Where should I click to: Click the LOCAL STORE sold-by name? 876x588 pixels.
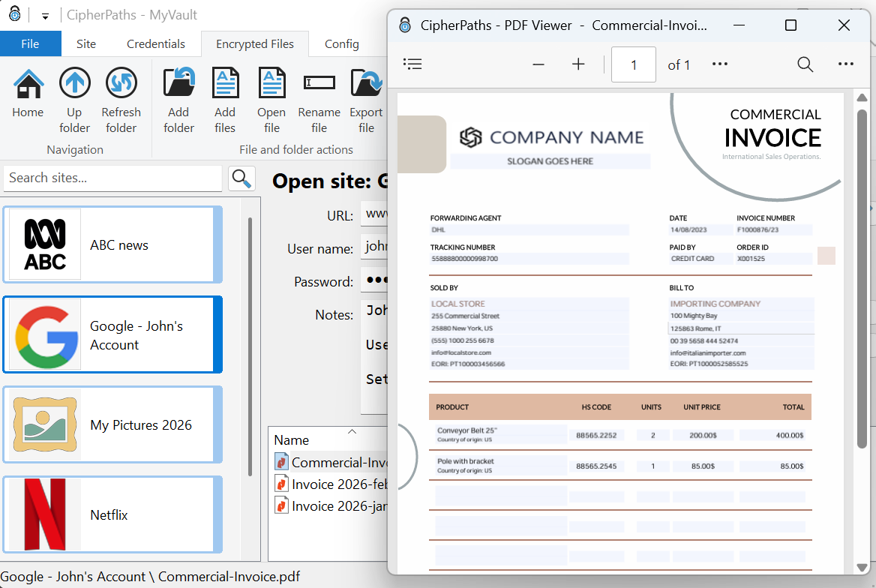click(458, 304)
